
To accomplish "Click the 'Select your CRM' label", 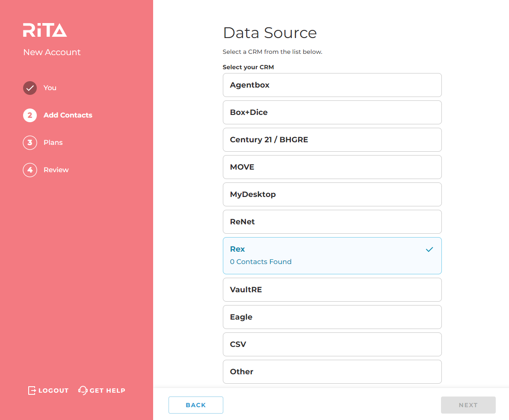I will pyautogui.click(x=249, y=67).
